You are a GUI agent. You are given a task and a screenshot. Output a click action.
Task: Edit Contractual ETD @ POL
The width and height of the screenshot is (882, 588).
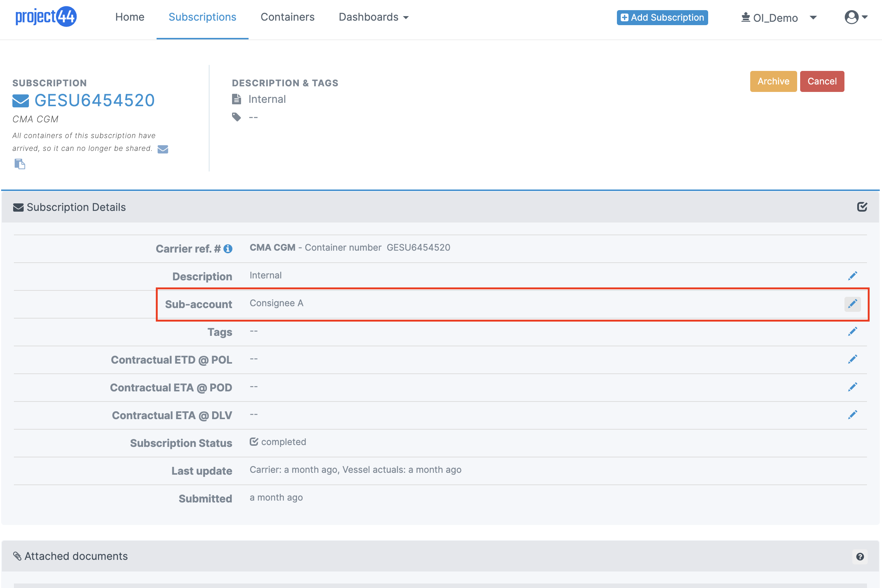[852, 359]
